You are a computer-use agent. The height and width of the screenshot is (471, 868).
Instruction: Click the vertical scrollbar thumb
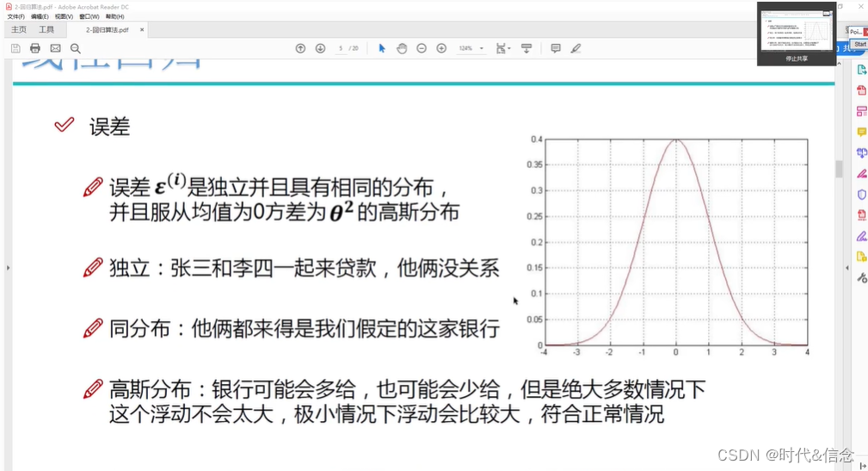point(839,169)
